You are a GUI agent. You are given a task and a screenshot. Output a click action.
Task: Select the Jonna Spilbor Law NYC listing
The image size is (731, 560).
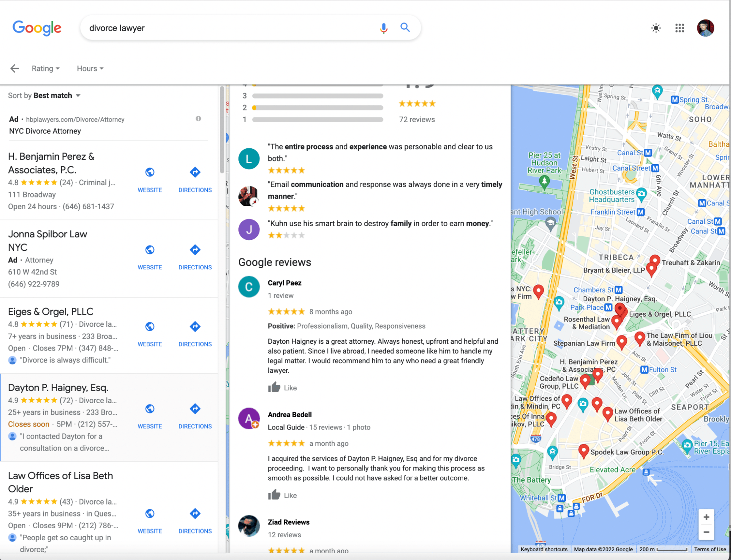[x=48, y=241]
